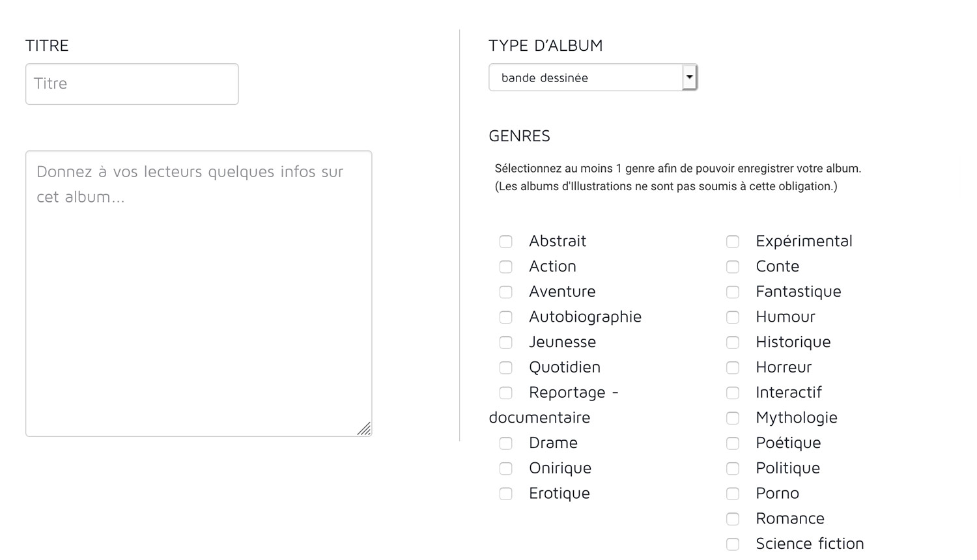
Task: Check the Science fiction checkbox
Action: pyautogui.click(x=733, y=544)
